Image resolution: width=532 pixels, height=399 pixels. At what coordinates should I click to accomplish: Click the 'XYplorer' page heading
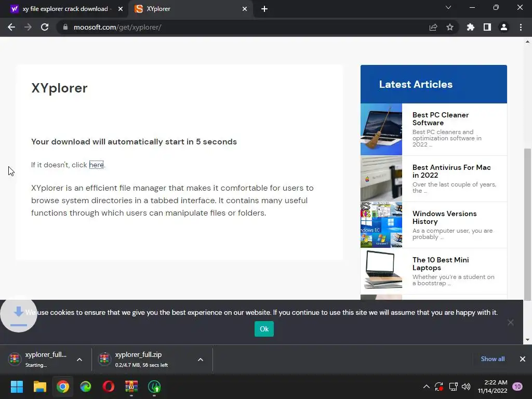[x=59, y=88]
